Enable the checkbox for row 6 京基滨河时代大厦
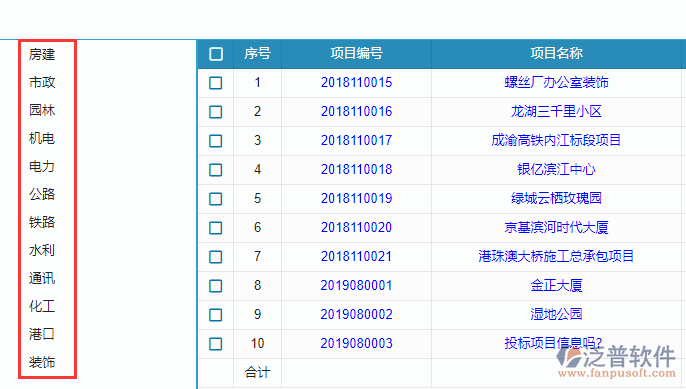 click(x=216, y=228)
